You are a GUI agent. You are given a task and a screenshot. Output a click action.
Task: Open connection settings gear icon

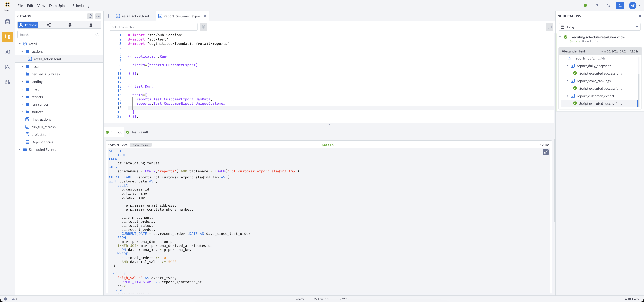[x=204, y=27]
